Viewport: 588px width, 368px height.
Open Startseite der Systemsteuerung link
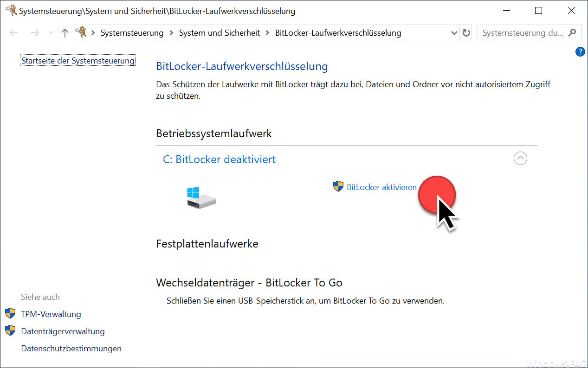point(78,61)
